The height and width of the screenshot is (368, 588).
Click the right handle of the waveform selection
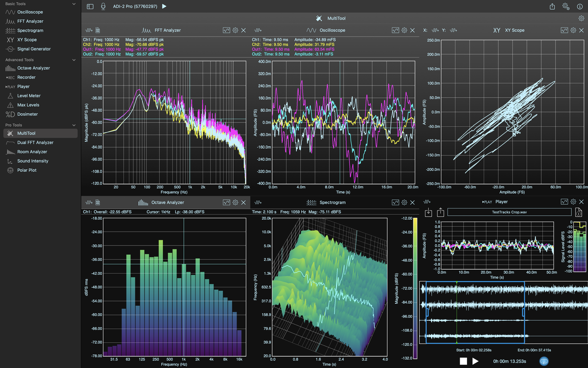(524, 312)
